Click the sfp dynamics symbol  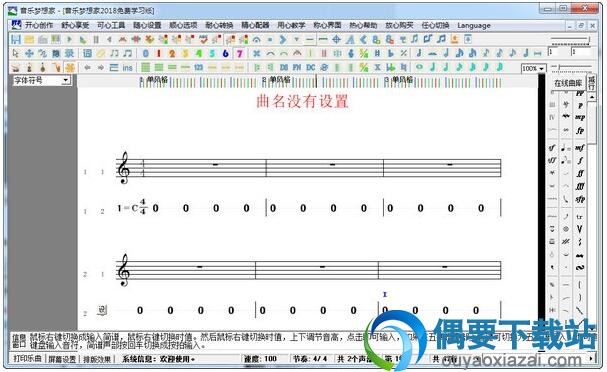(x=580, y=199)
